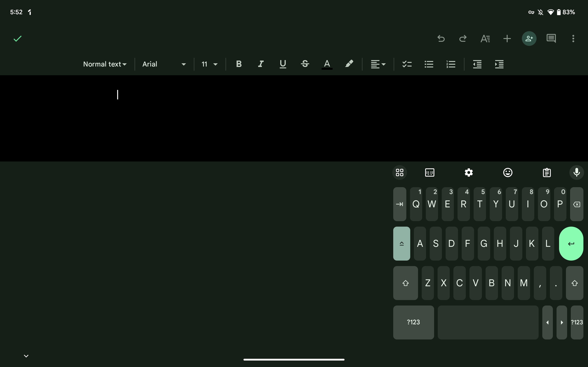Switch to the emoji keyboard
This screenshot has height=367, width=588.
508,172
